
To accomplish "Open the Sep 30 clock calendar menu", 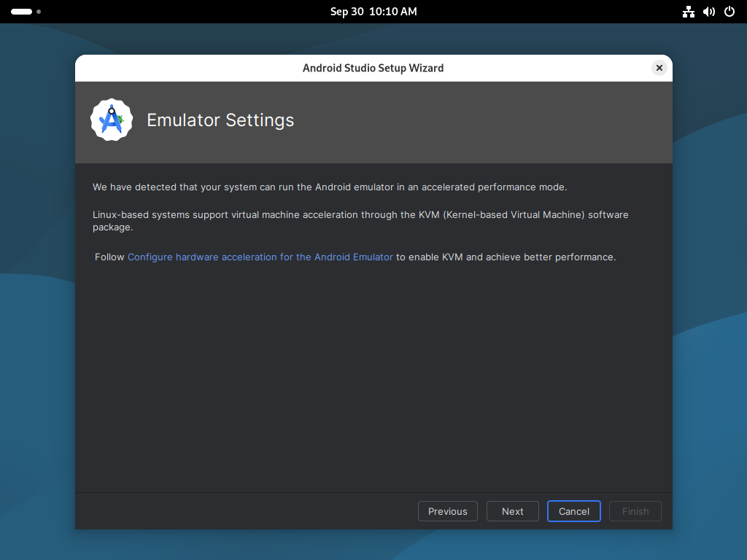I will [x=373, y=12].
